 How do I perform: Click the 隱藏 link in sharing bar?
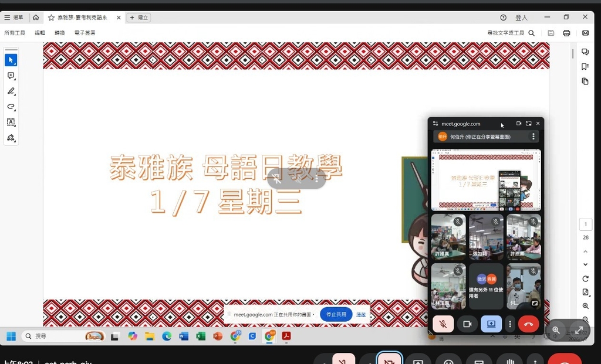[x=361, y=315]
